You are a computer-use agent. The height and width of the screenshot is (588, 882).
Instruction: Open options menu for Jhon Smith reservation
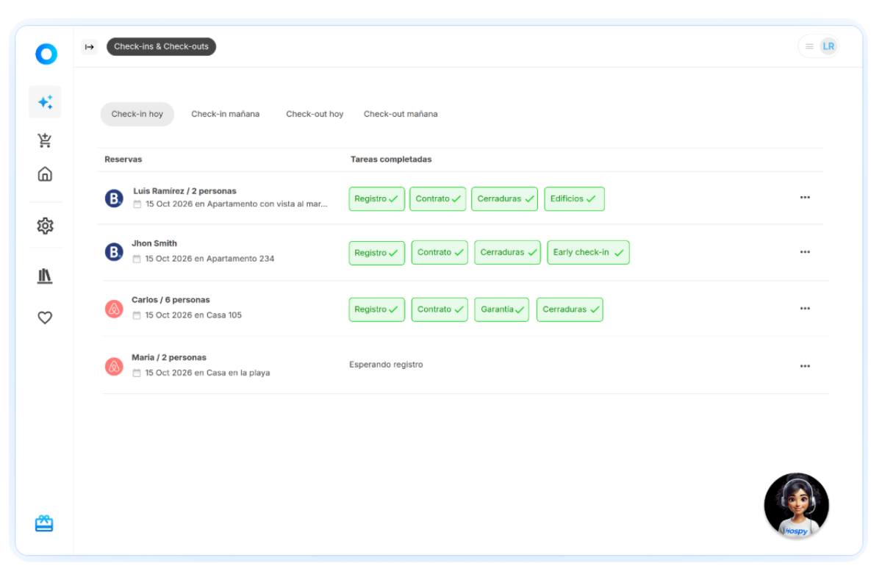[x=805, y=252]
